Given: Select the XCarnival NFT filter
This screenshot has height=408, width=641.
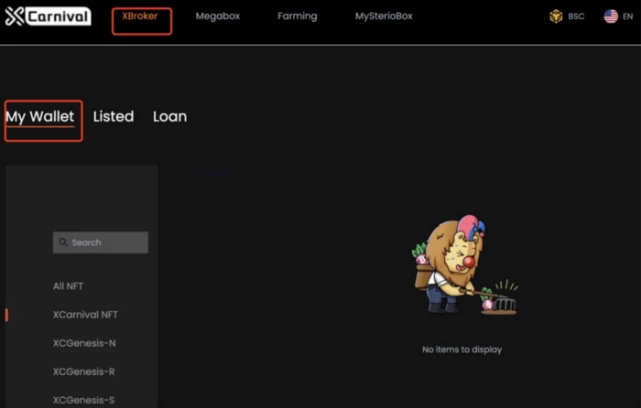Looking at the screenshot, I should coord(85,315).
